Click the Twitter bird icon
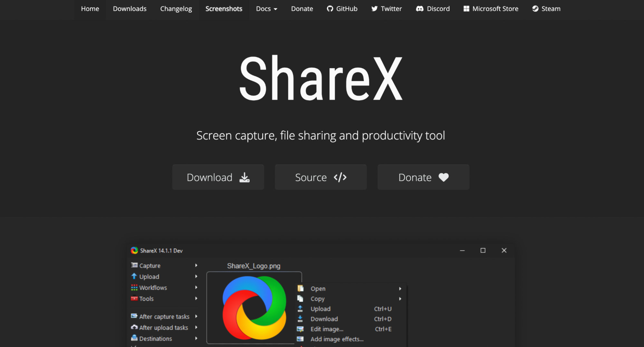644x347 pixels. pyautogui.click(x=374, y=9)
